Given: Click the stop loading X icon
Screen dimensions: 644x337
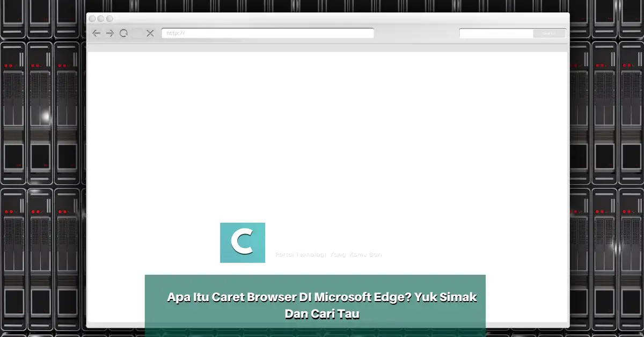Looking at the screenshot, I should click(x=150, y=33).
